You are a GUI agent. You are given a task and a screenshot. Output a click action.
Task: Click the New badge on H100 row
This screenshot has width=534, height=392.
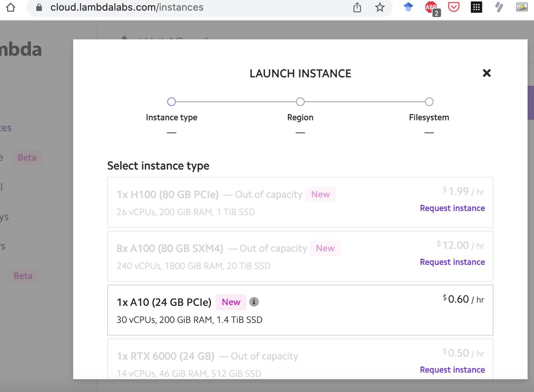[x=320, y=194]
